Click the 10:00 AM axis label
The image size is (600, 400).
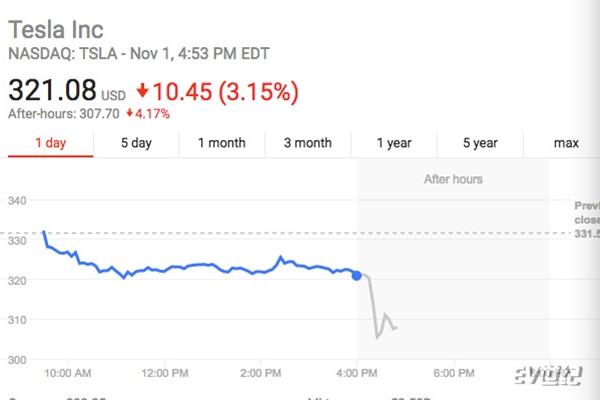(x=68, y=373)
